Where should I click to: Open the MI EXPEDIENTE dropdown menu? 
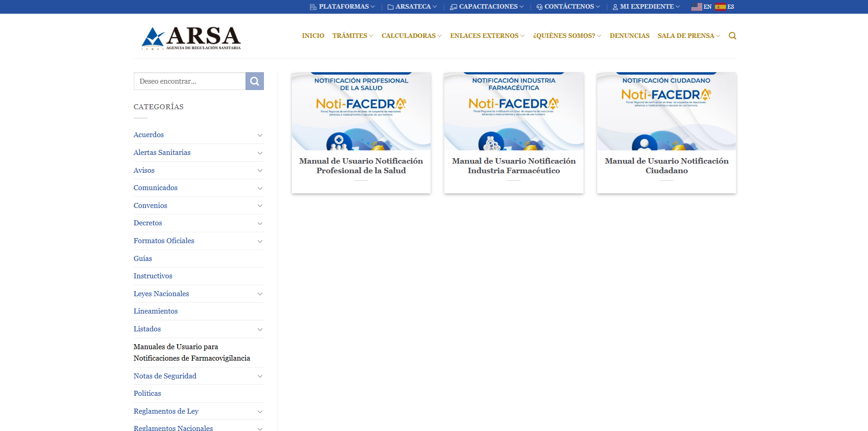(647, 7)
